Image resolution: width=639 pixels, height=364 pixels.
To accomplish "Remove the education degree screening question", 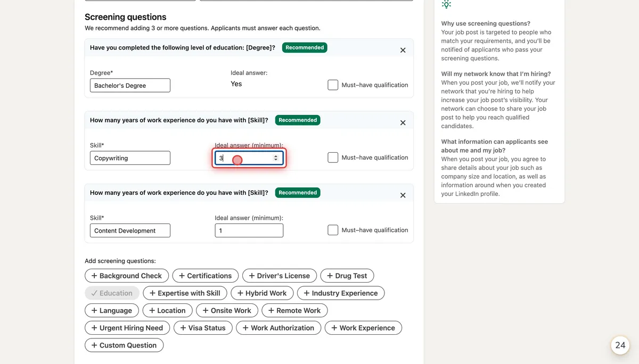I will pos(403,50).
